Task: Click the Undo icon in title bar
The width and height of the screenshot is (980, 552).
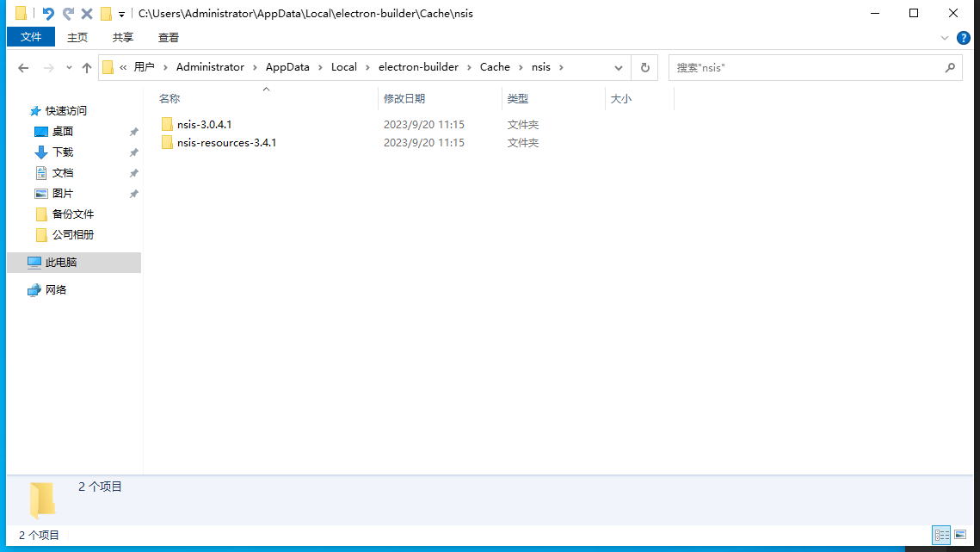Action: point(48,14)
